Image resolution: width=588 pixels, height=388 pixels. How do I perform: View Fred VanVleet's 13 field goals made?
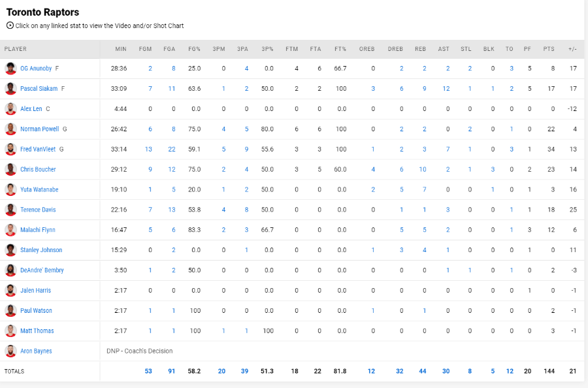coord(148,149)
